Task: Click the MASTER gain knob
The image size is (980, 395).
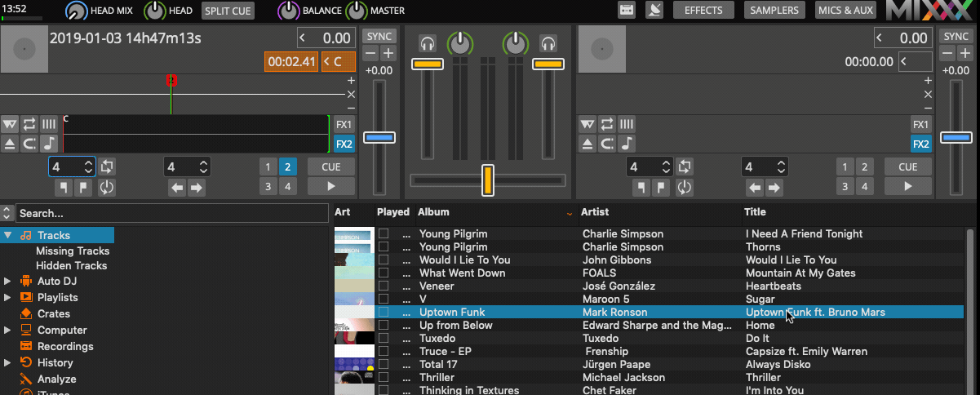Action: pos(357,11)
